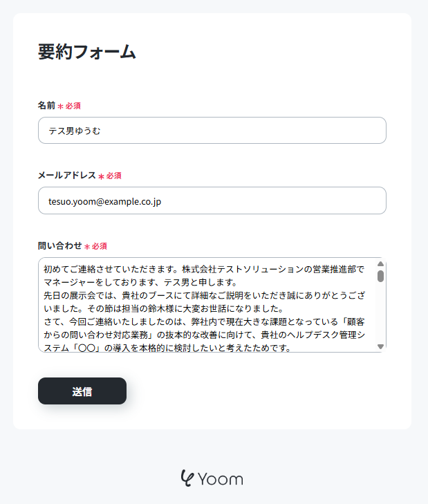
Task: Focus the 名前 input field
Action: [x=212, y=130]
